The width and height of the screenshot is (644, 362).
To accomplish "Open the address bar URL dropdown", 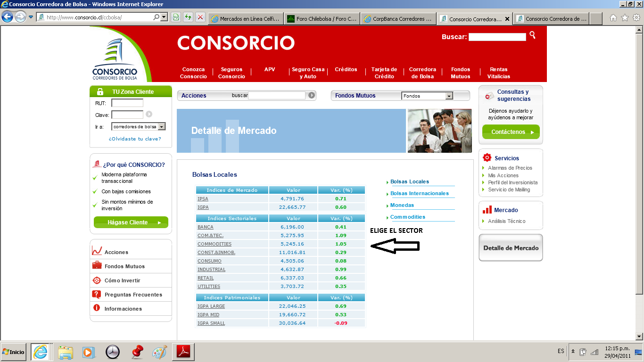I will [x=164, y=17].
